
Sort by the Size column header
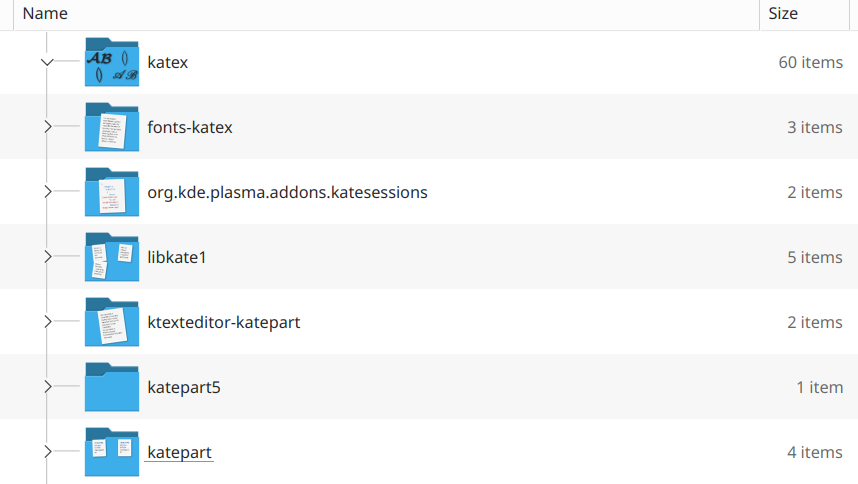click(783, 14)
